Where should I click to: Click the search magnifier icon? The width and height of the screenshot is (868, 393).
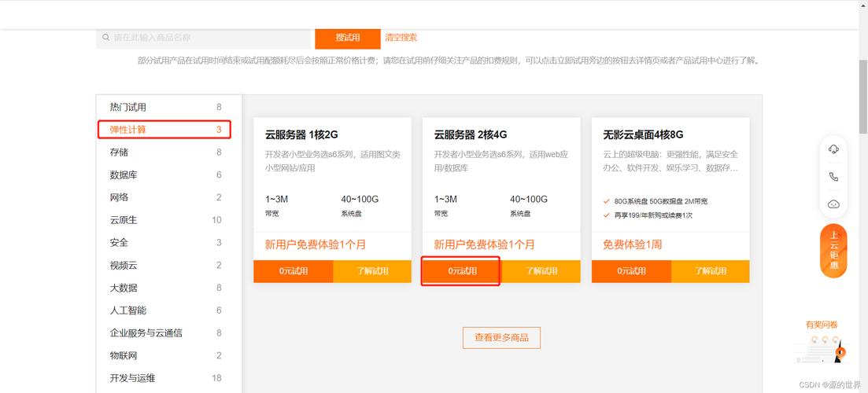coord(105,38)
